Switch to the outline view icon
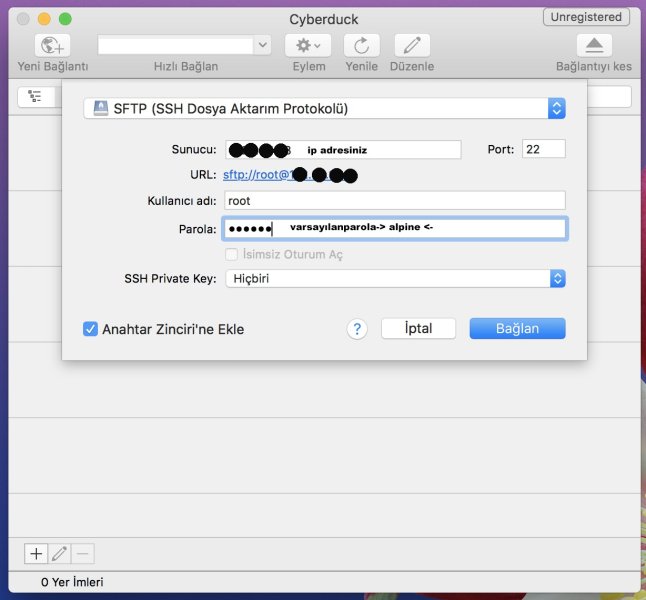The height and width of the screenshot is (600, 646). (35, 96)
